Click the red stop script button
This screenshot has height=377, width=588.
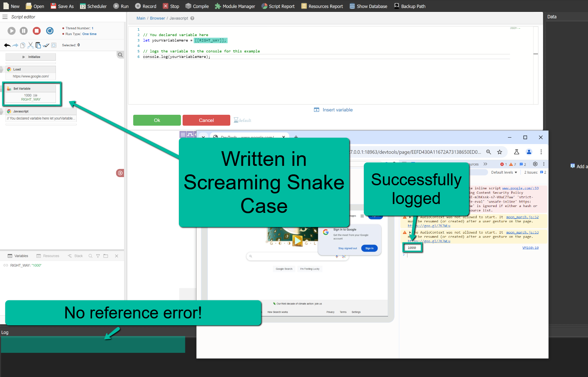(x=36, y=31)
